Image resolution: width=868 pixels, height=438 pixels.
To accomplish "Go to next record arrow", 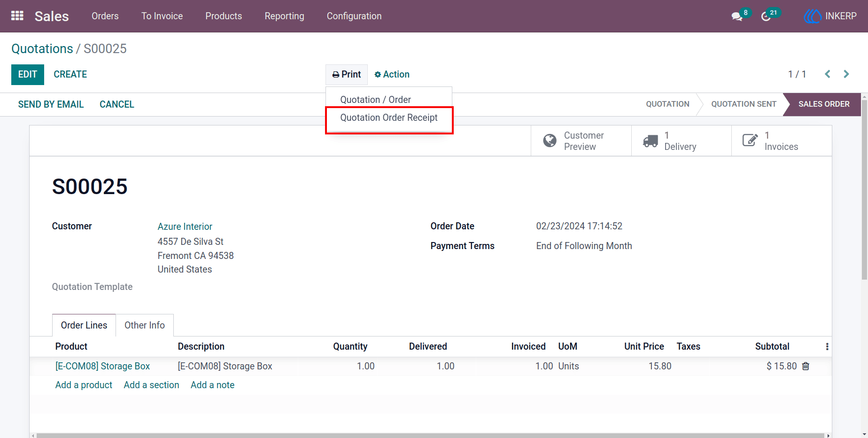I will click(x=846, y=74).
